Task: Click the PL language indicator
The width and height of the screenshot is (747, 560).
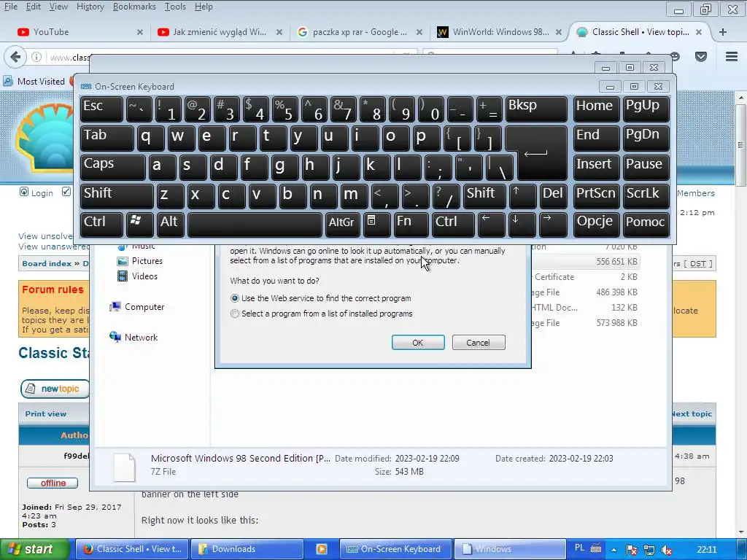Action: (580, 548)
